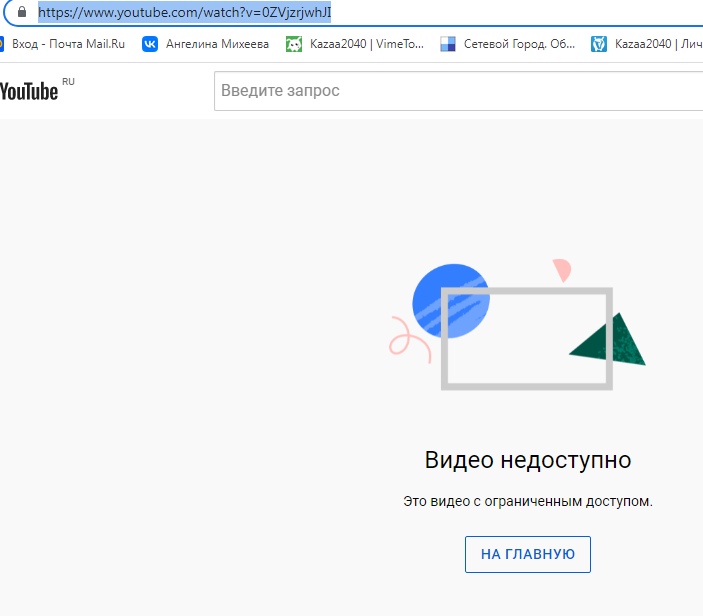
Task: Click the padlock site security icon
Action: tap(21, 13)
